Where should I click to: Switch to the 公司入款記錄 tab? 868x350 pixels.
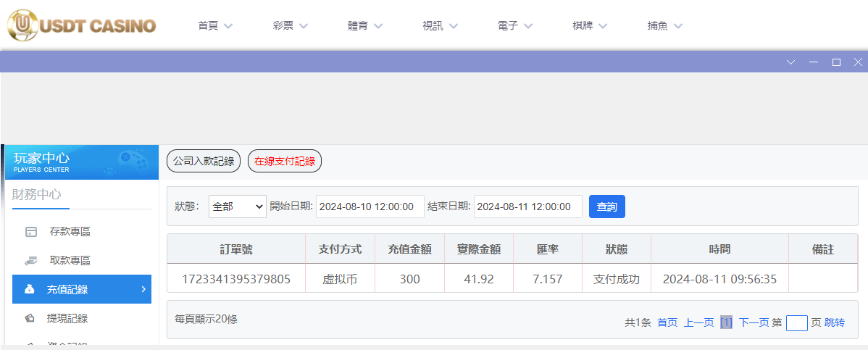tap(204, 161)
